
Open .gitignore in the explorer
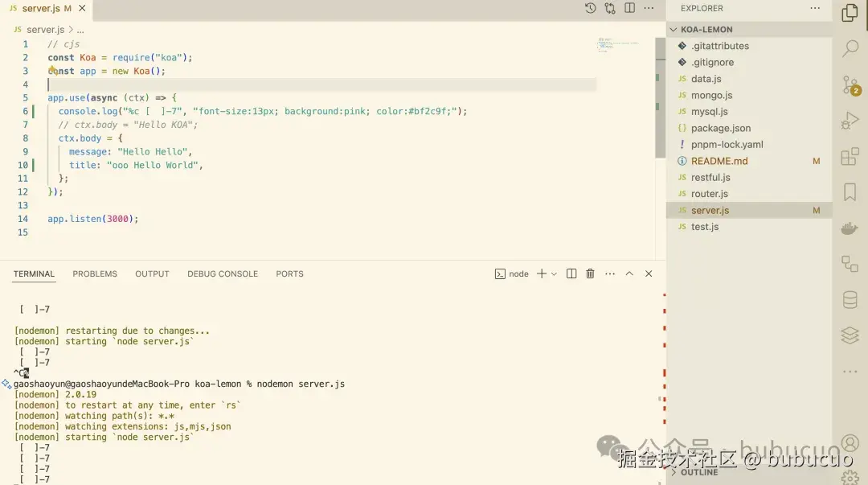pyautogui.click(x=748, y=63)
